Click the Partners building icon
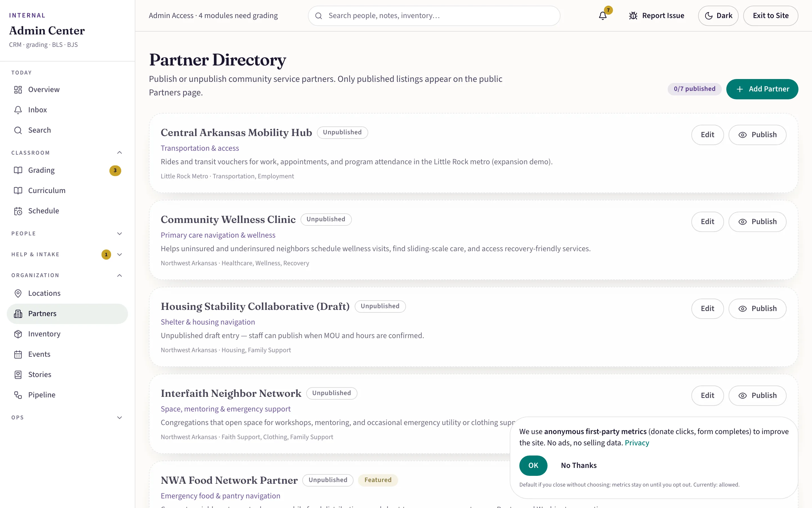The width and height of the screenshot is (812, 508). (x=18, y=314)
